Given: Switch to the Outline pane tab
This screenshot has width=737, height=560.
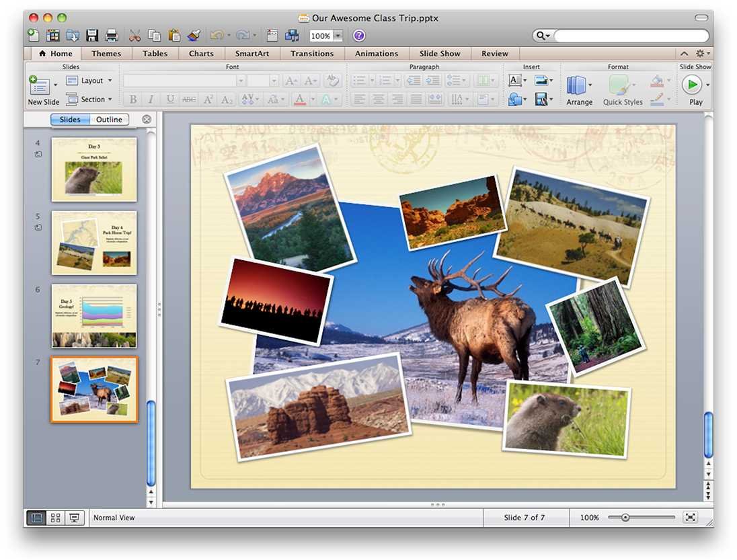Looking at the screenshot, I should pyautogui.click(x=109, y=120).
